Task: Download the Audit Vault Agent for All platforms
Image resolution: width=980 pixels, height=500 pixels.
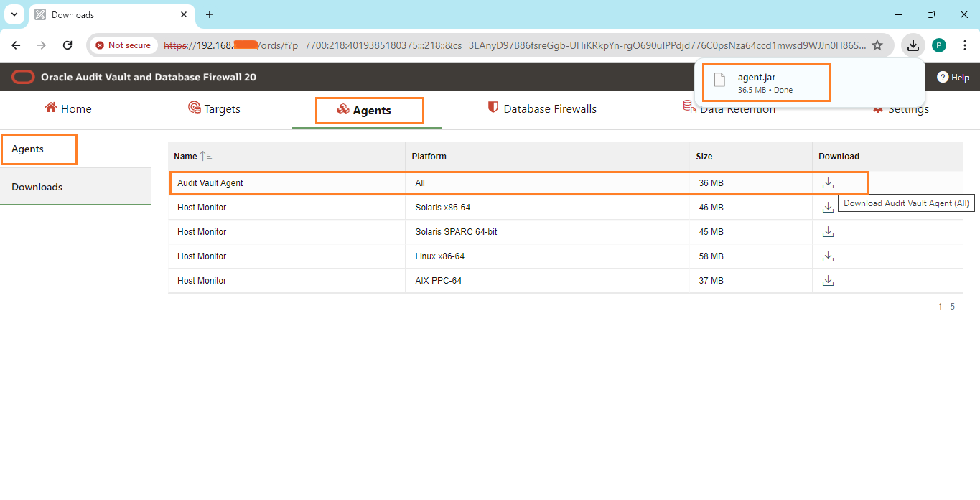Action: point(828,182)
